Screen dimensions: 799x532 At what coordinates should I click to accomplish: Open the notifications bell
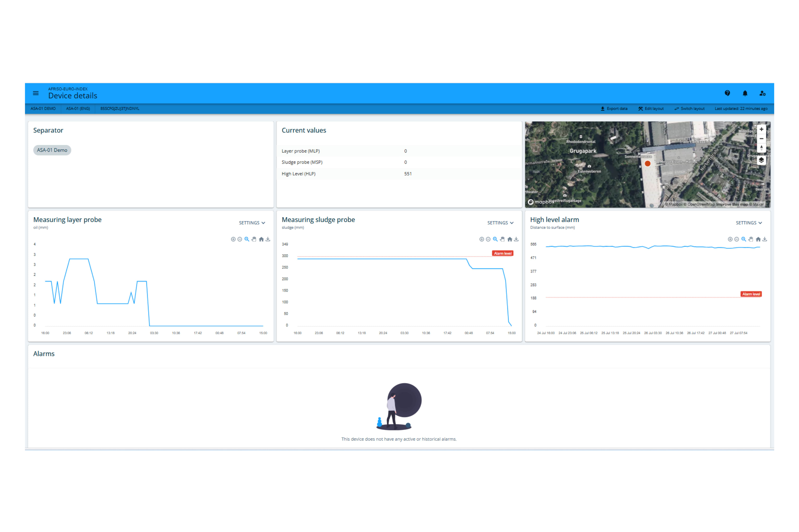[745, 93]
